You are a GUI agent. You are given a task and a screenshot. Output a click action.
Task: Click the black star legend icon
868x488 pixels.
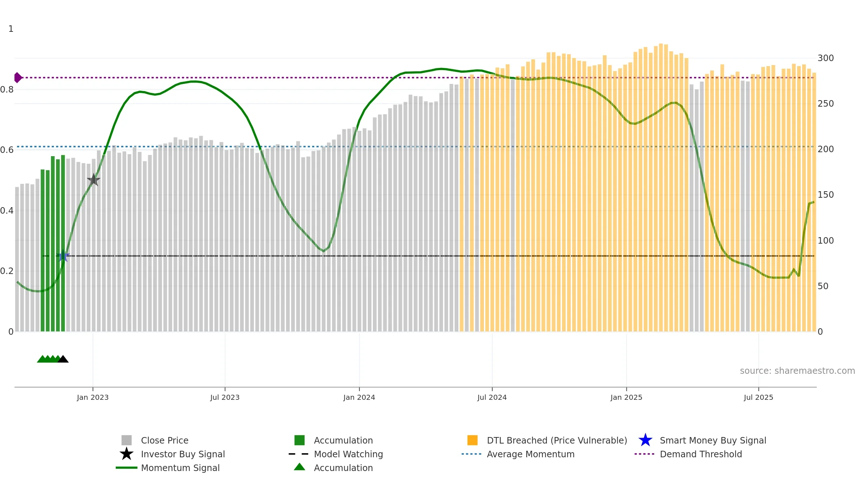pos(126,454)
